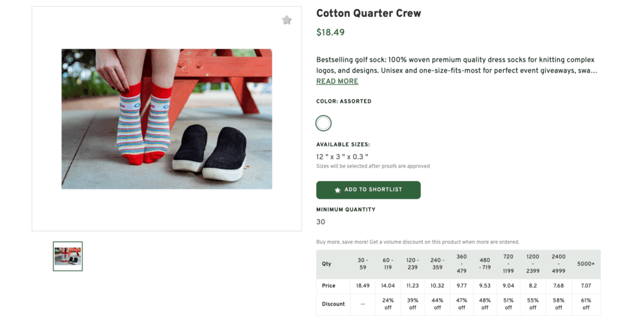Click the 61% off discount cell
The height and width of the screenshot is (322, 644).
(x=586, y=304)
